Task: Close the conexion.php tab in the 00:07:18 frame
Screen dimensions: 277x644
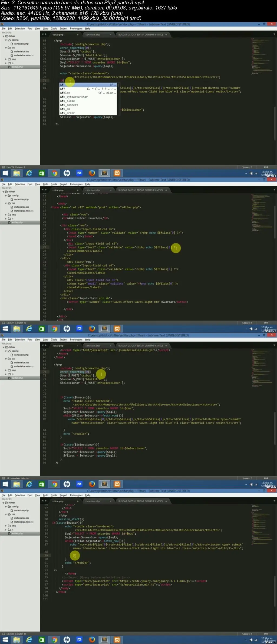Action: (111, 501)
